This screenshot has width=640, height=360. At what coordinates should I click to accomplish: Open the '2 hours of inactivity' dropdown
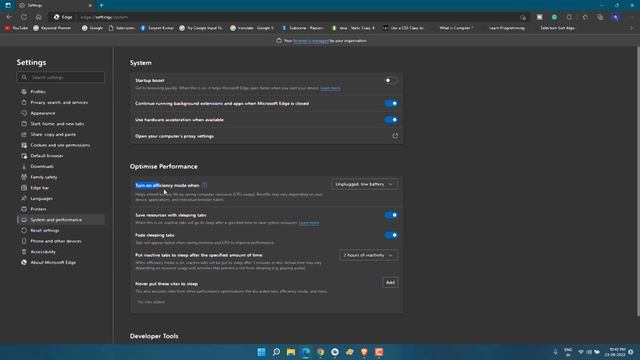click(369, 255)
